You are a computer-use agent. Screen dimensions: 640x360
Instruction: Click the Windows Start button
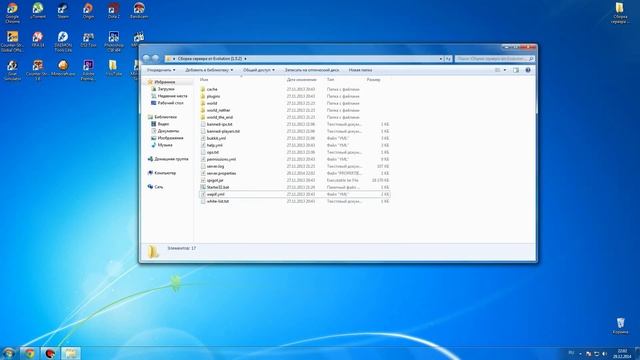pyautogui.click(x=9, y=353)
